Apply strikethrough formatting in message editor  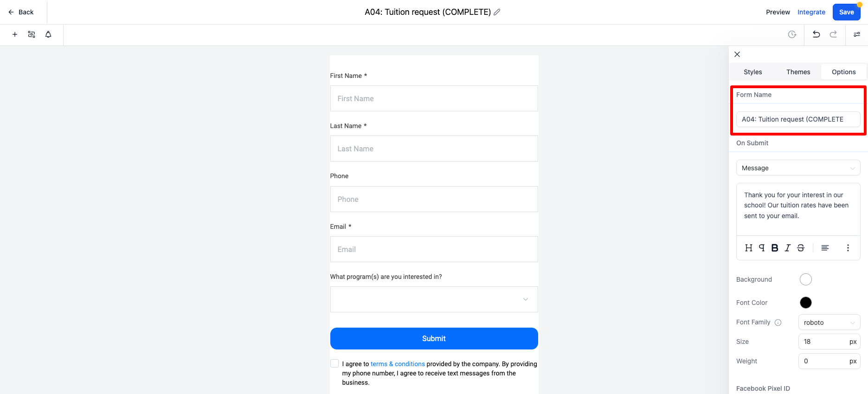(801, 248)
